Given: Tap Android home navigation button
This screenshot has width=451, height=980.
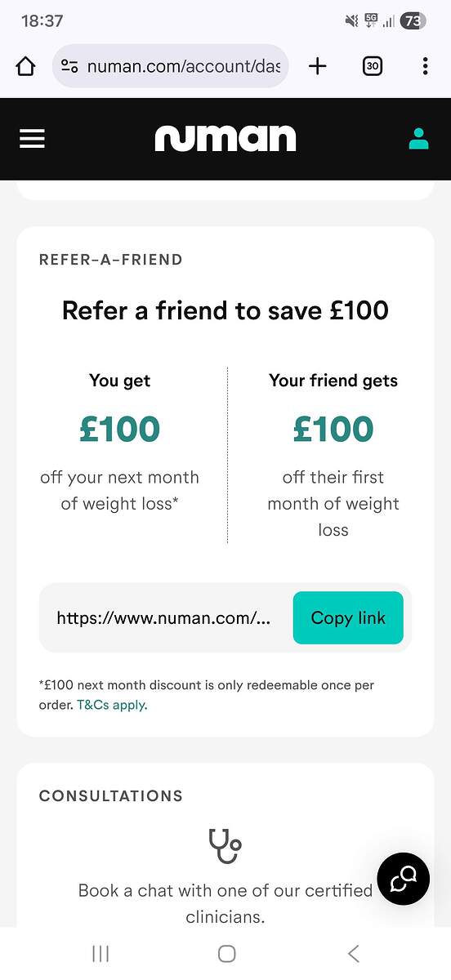Looking at the screenshot, I should (226, 953).
